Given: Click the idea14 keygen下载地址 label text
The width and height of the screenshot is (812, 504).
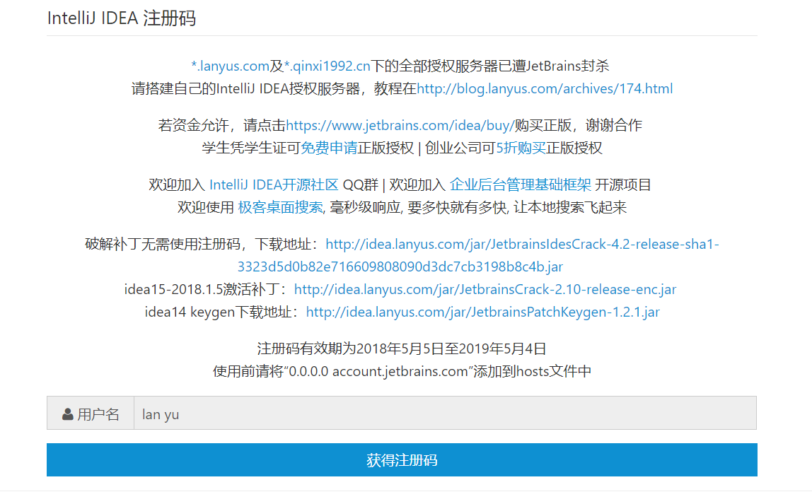Looking at the screenshot, I should pos(221,312).
